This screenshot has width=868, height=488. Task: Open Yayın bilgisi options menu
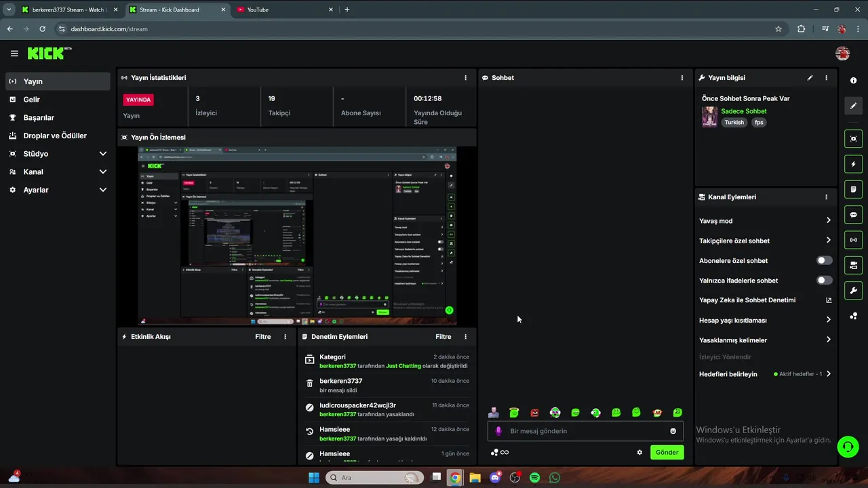(x=826, y=78)
